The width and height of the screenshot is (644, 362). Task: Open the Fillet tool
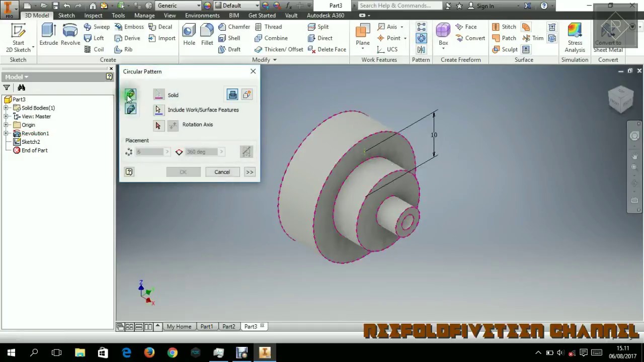(207, 35)
